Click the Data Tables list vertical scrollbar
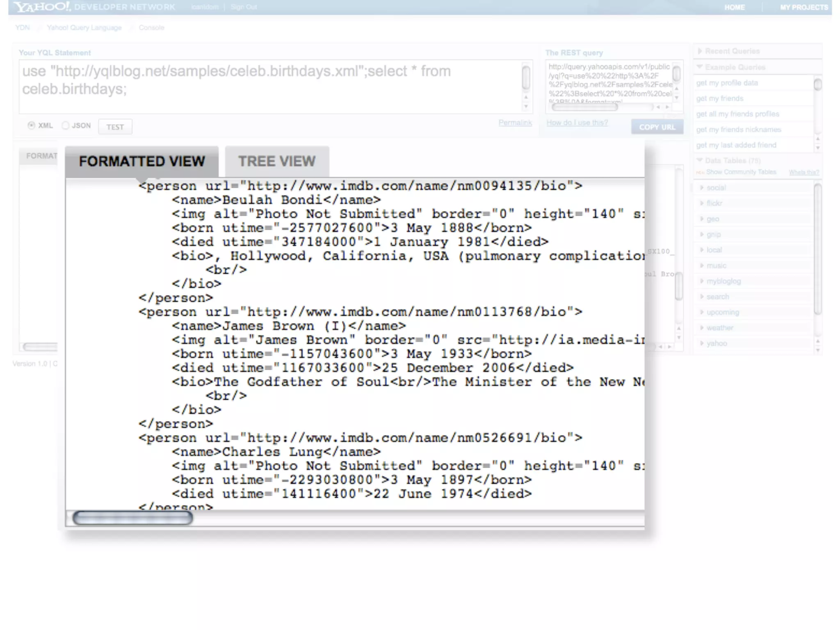The height and width of the screenshot is (630, 840). [817, 249]
